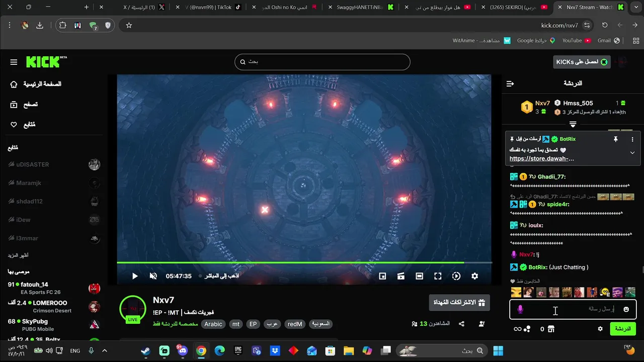
Task: Click yellow emote in chat emote row
Action: (x=516, y=292)
